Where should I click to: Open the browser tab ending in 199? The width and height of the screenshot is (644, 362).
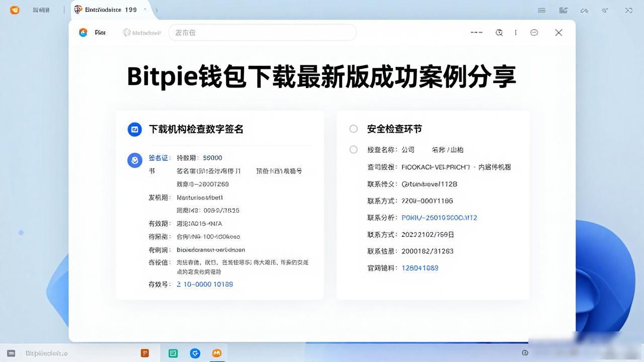tap(112, 10)
